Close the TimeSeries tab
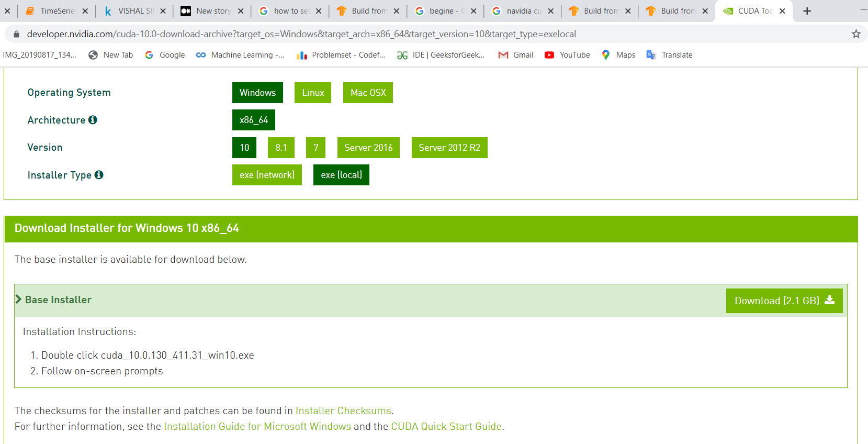 point(85,11)
